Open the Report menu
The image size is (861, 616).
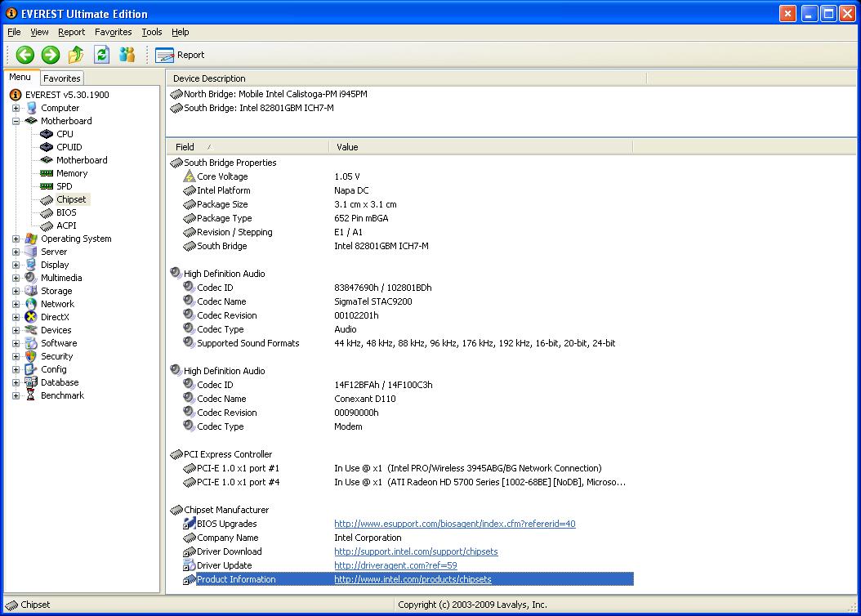pos(71,33)
